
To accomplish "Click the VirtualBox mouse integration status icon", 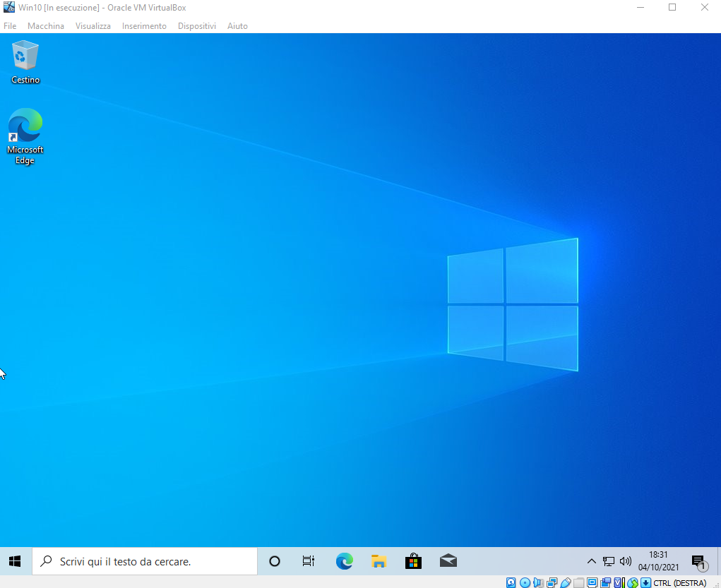I will pos(633,582).
